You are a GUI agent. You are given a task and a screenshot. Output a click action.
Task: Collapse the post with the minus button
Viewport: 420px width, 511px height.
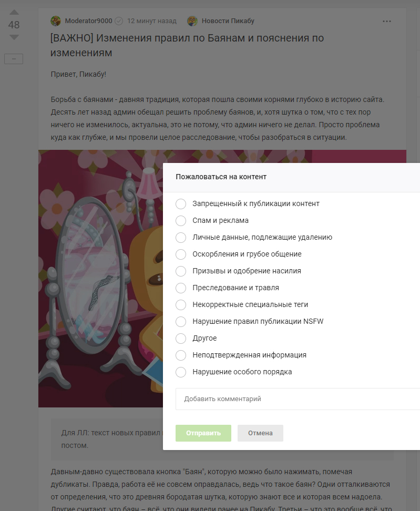click(x=14, y=59)
